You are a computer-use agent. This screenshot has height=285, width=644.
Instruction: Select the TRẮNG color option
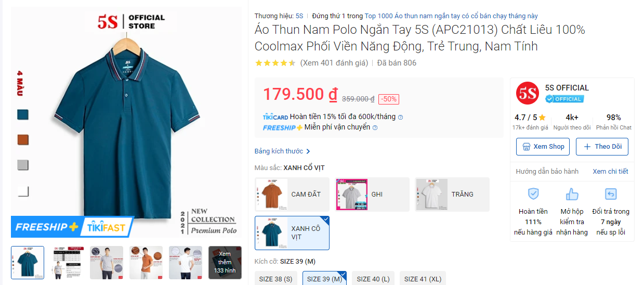click(x=452, y=194)
